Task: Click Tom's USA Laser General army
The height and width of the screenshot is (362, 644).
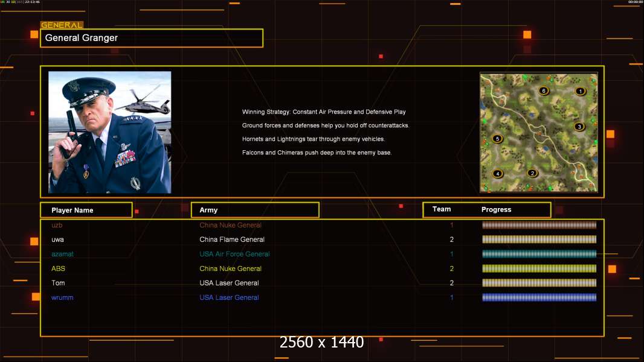Action: point(229,283)
